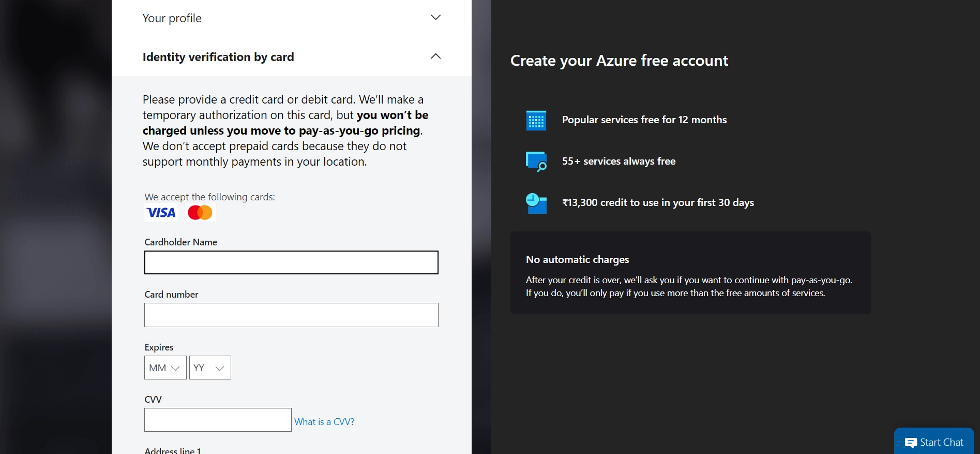Click the 55+ services always free text

(x=619, y=161)
